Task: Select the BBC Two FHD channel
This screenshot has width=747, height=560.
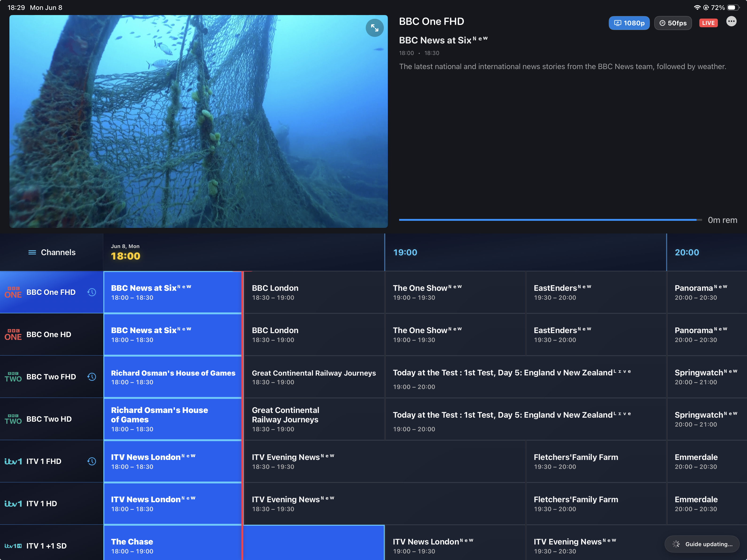Action: click(52, 377)
